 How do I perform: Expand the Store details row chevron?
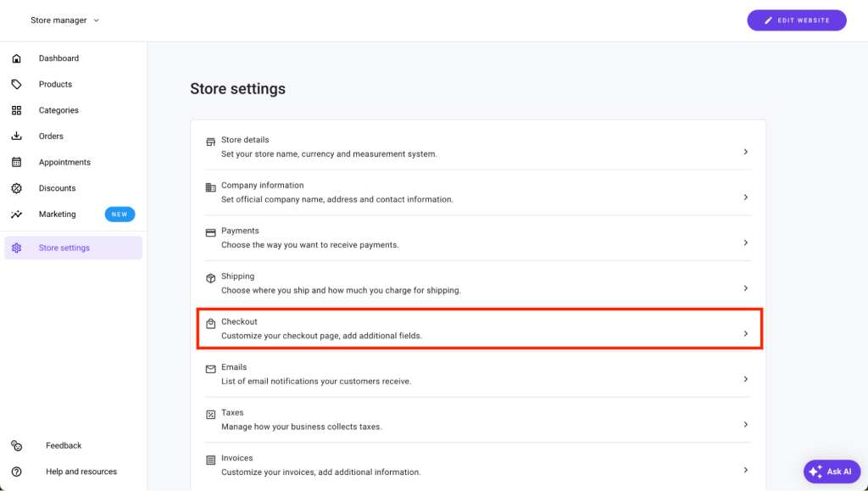coord(745,152)
